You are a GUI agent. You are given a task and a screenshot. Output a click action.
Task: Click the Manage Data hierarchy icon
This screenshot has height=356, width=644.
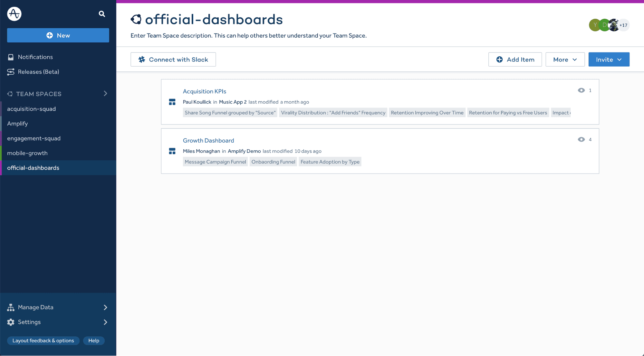(x=11, y=307)
